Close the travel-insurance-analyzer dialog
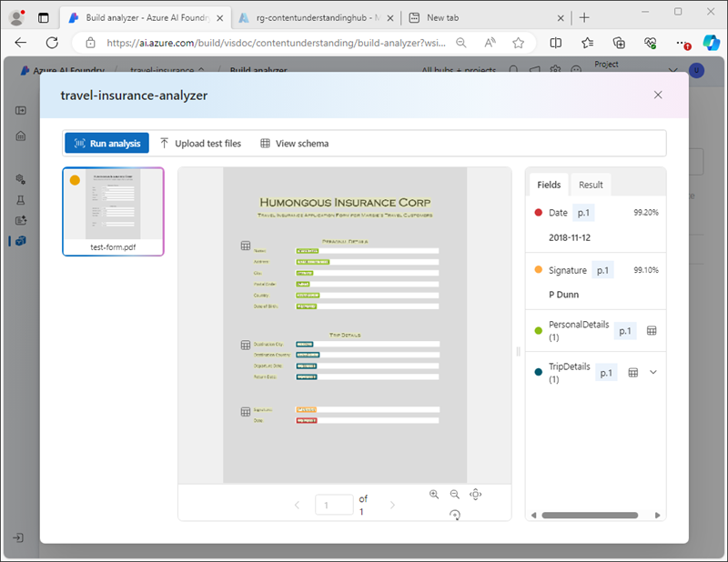Viewport: 728px width, 562px height. [658, 95]
